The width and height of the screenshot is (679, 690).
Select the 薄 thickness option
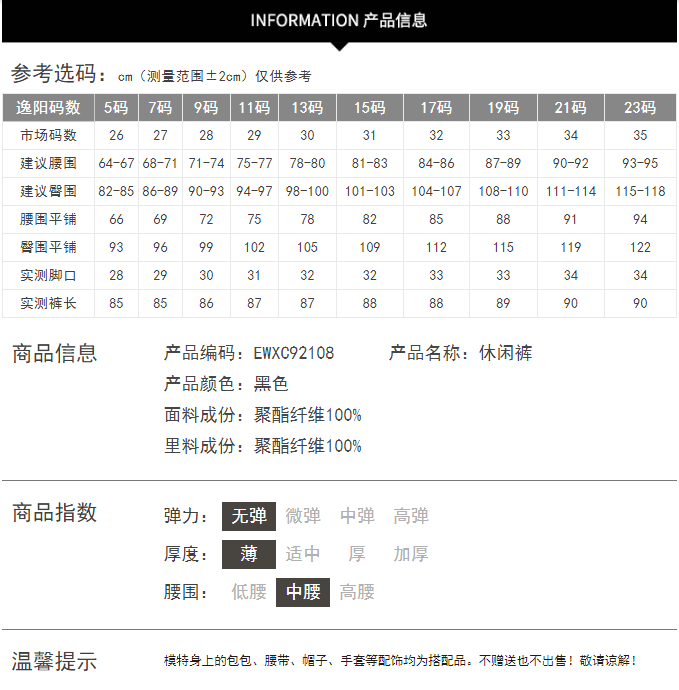pos(249,554)
